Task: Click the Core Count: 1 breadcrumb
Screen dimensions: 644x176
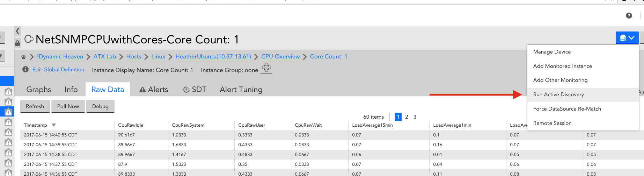Action: (329, 57)
